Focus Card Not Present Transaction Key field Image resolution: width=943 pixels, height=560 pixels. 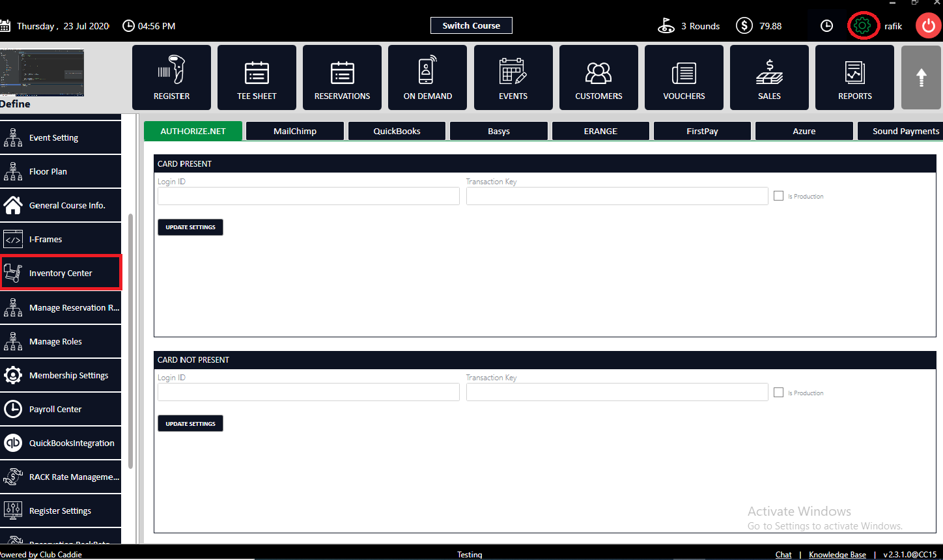617,392
